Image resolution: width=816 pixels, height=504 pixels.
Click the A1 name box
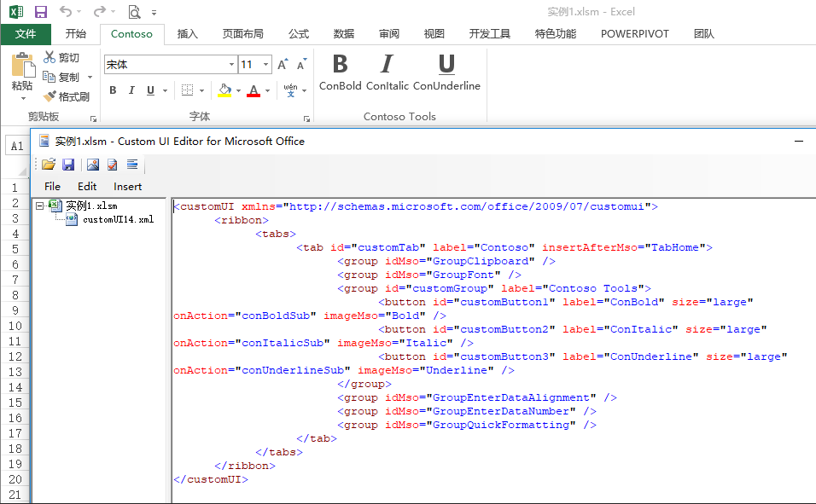(x=17, y=146)
